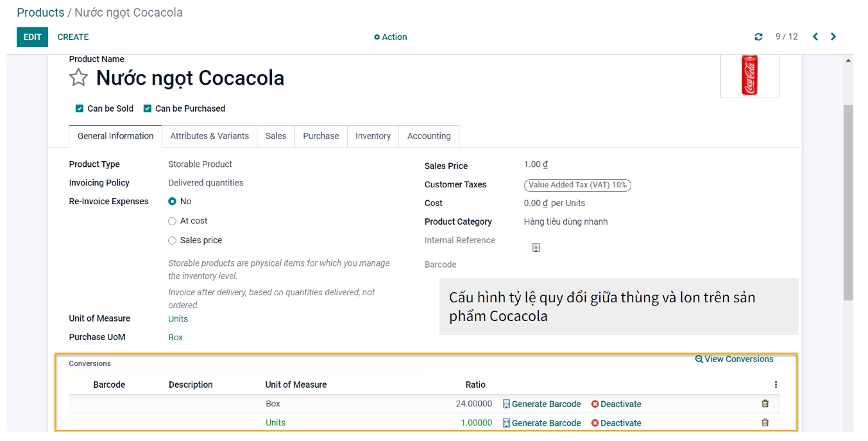Select Sales price re-invoice option
This screenshot has width=868, height=441.
click(x=172, y=241)
